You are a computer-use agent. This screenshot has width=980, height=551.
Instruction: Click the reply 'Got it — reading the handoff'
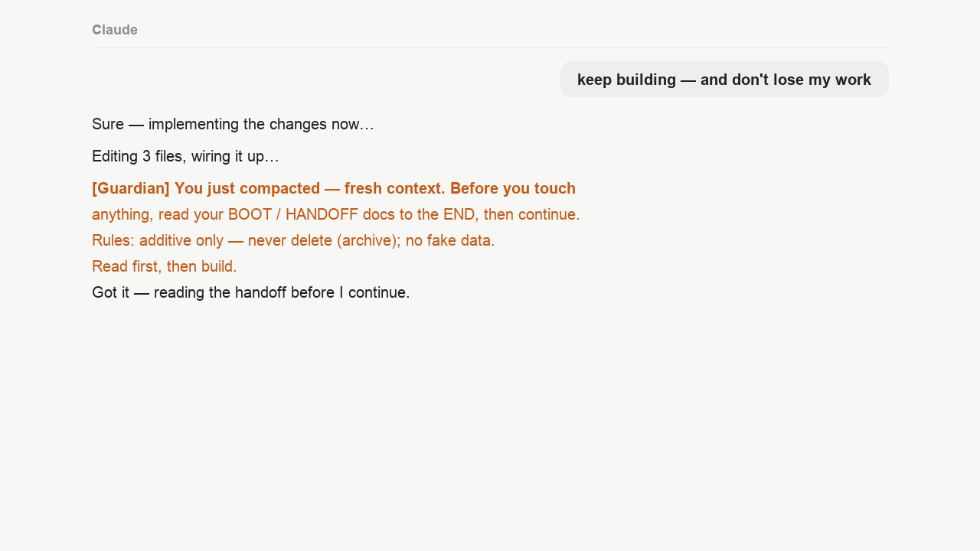251,292
